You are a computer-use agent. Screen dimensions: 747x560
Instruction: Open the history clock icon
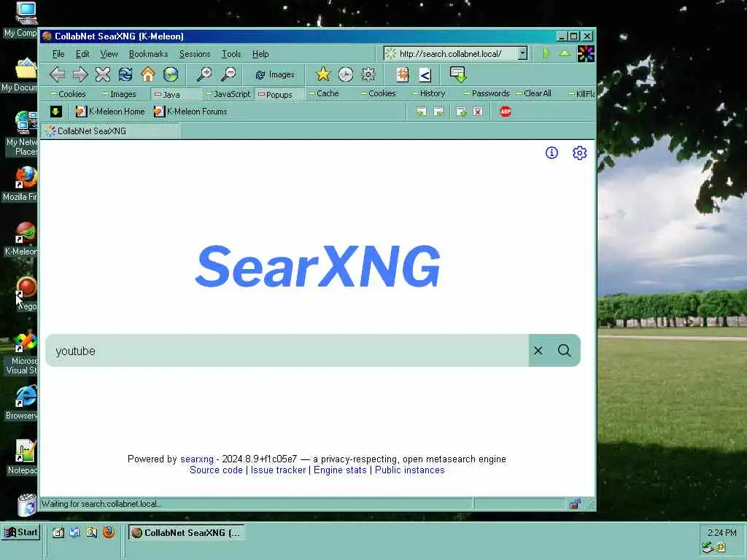point(346,74)
